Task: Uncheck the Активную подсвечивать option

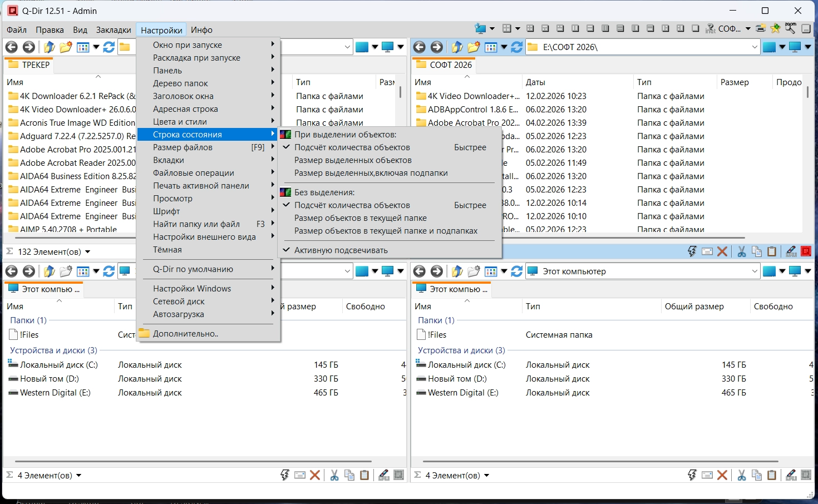Action: coord(341,250)
